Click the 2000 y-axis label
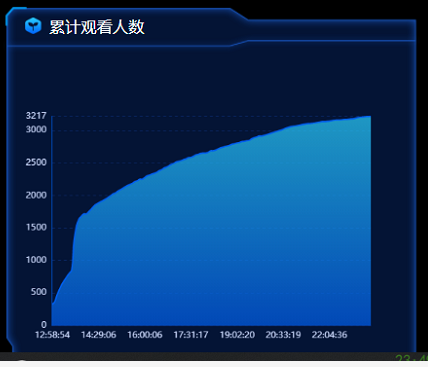This screenshot has width=428, height=367. (x=36, y=195)
